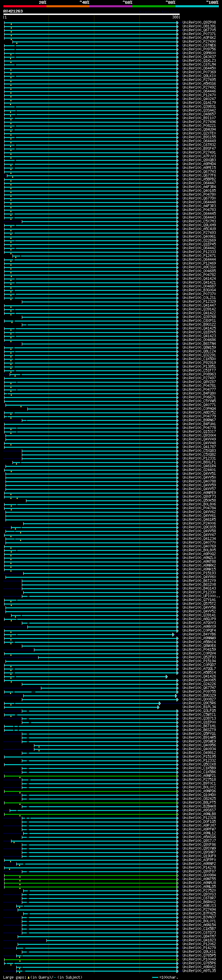Click label UniRef100_Q3LFQ5

point(199,711)
